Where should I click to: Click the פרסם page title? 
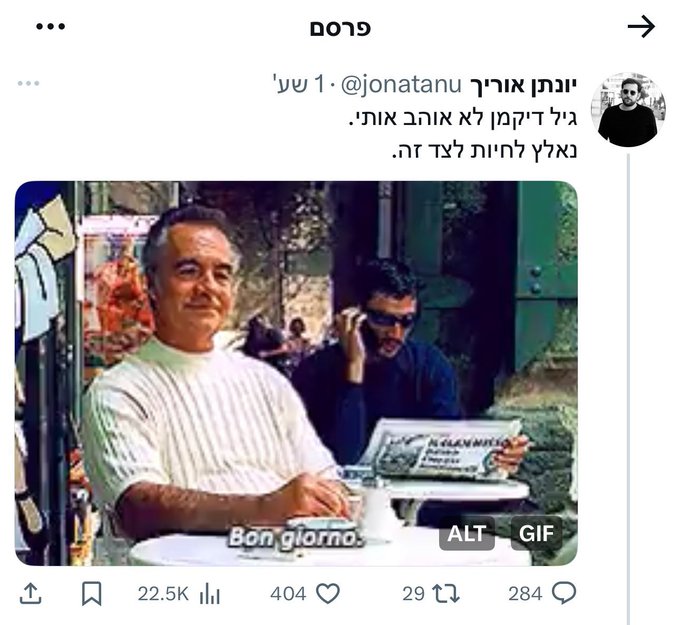pyautogui.click(x=340, y=28)
